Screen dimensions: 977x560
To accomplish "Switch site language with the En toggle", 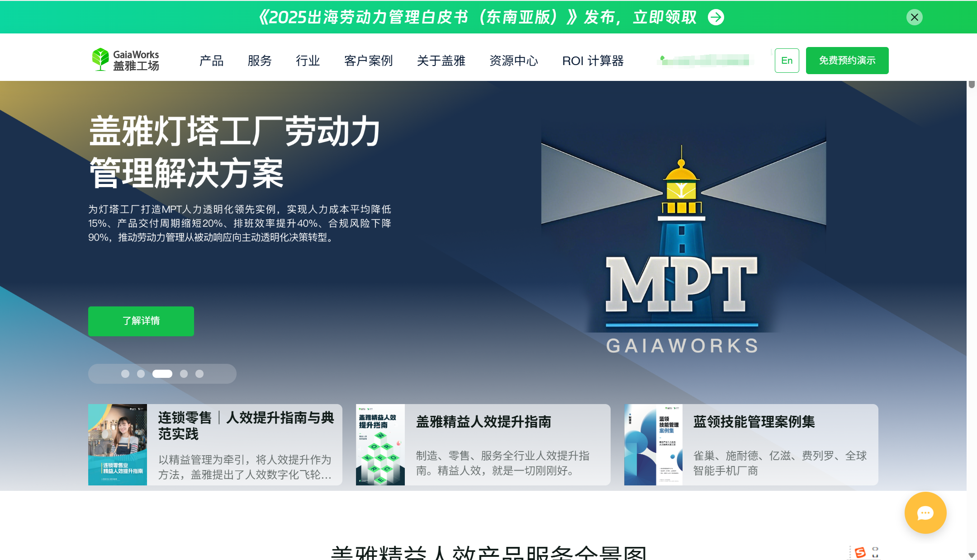I will coord(787,60).
